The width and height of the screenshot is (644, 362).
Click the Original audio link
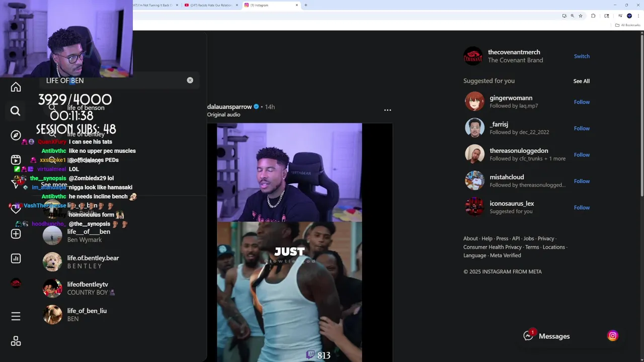click(x=223, y=115)
